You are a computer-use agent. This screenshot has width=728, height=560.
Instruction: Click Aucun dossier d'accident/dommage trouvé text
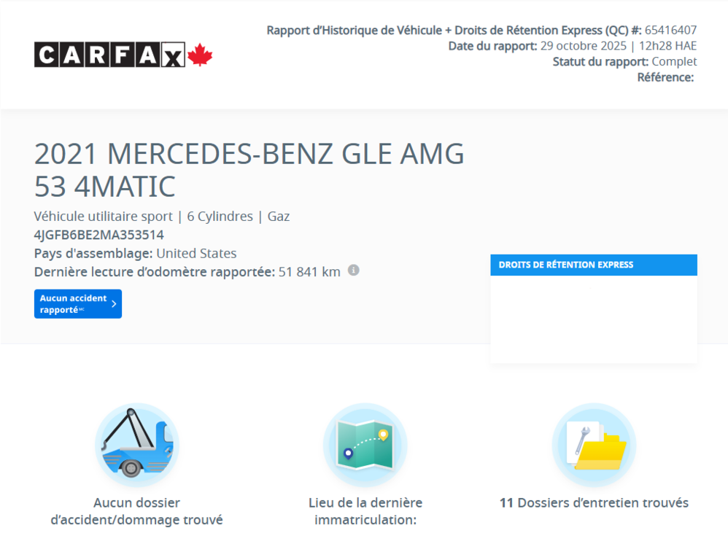click(136, 510)
